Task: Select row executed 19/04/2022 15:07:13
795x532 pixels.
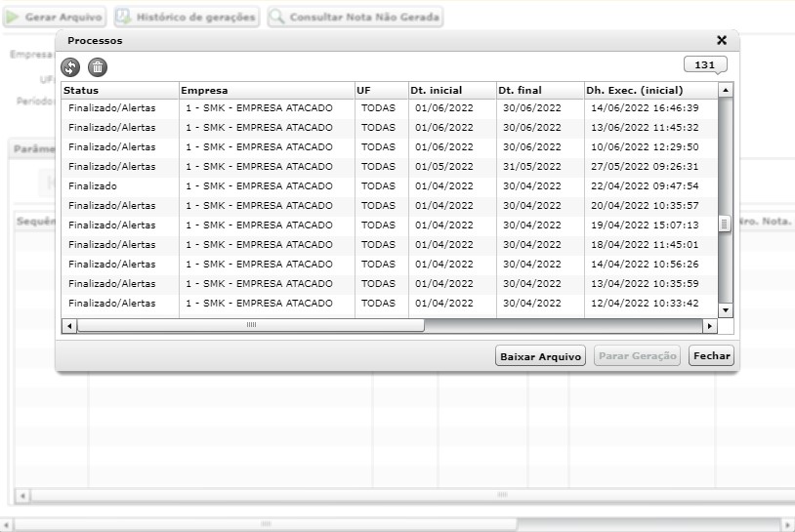Action: (x=390, y=225)
